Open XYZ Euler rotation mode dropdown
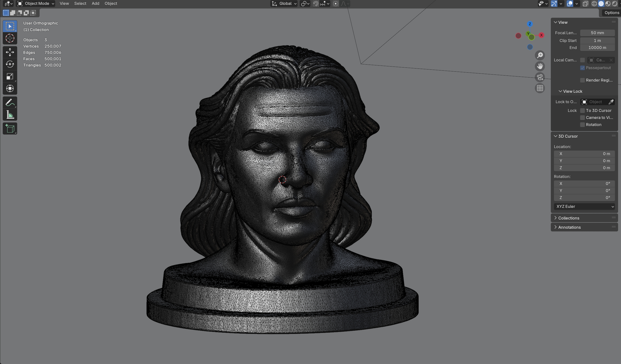This screenshot has height=364, width=621. pos(584,206)
